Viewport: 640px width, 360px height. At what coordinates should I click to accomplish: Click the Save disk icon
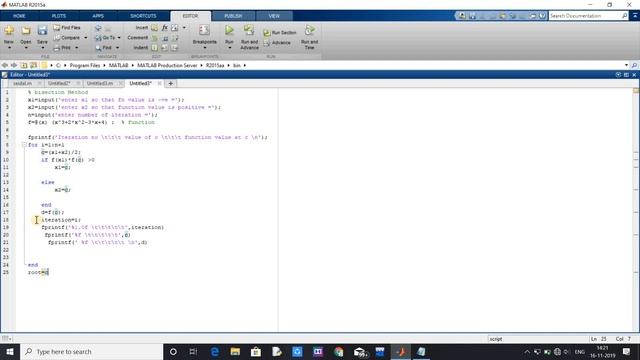coord(42,31)
